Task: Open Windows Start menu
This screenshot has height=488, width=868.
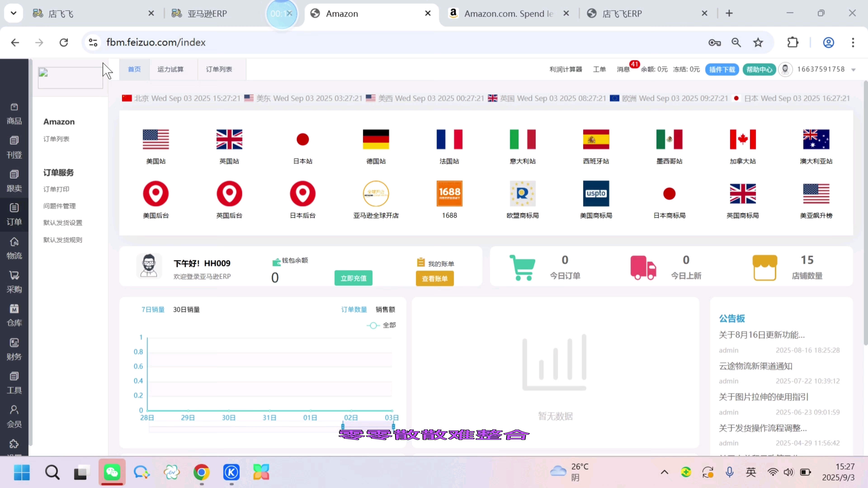Action: 22,472
